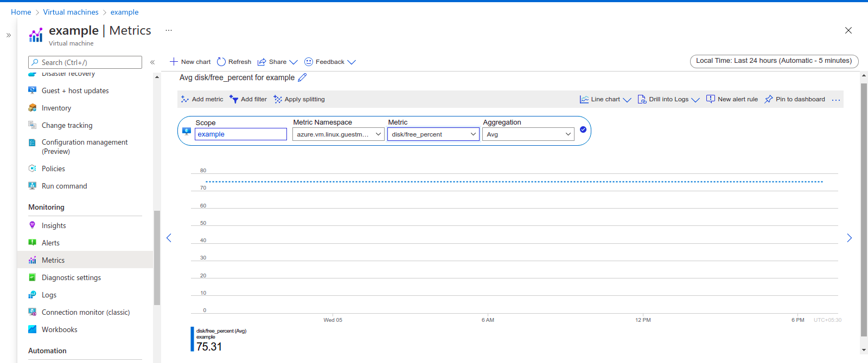
Task: Click the Inventory icon in sidebar
Action: (32, 108)
